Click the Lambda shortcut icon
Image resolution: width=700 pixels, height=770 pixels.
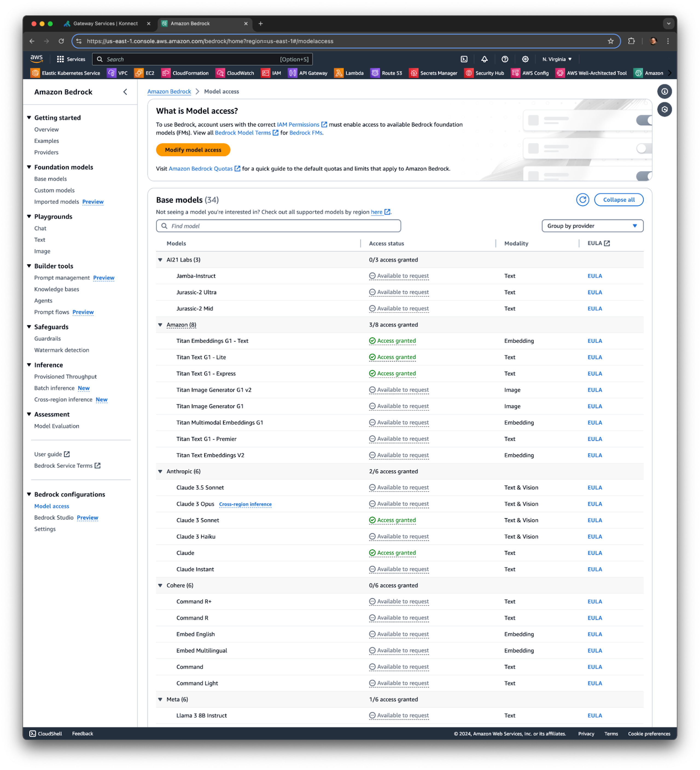pos(339,73)
